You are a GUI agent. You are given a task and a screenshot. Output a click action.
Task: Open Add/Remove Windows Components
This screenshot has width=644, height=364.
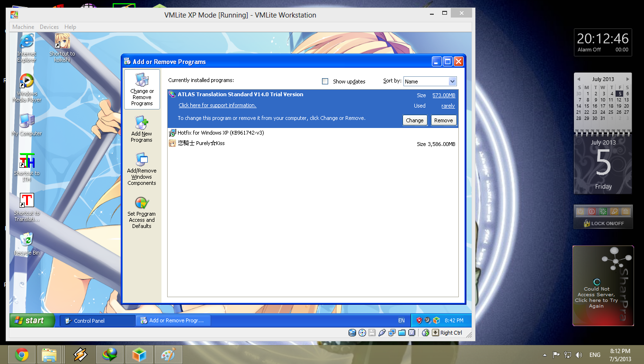tap(142, 169)
